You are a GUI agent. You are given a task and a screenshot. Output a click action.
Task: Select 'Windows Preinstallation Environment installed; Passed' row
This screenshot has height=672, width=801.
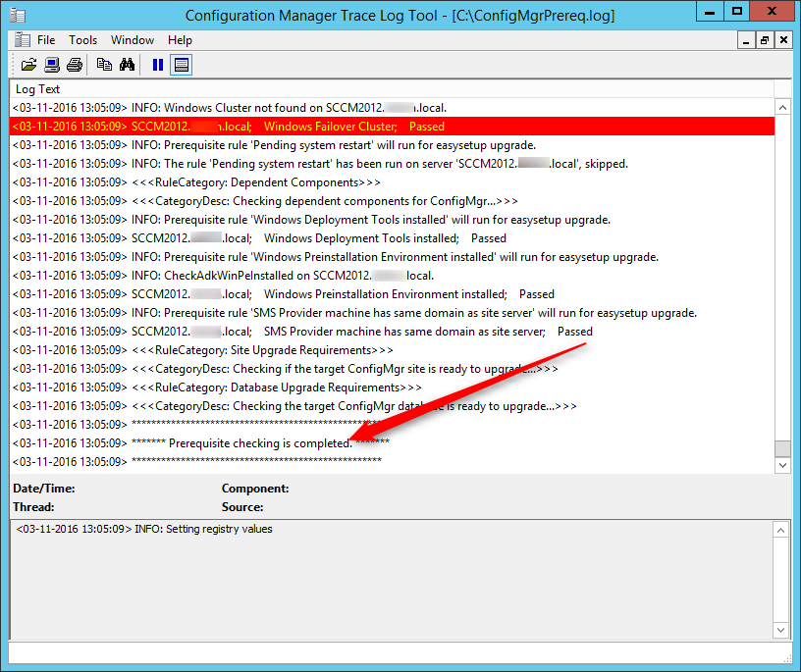tap(392, 294)
